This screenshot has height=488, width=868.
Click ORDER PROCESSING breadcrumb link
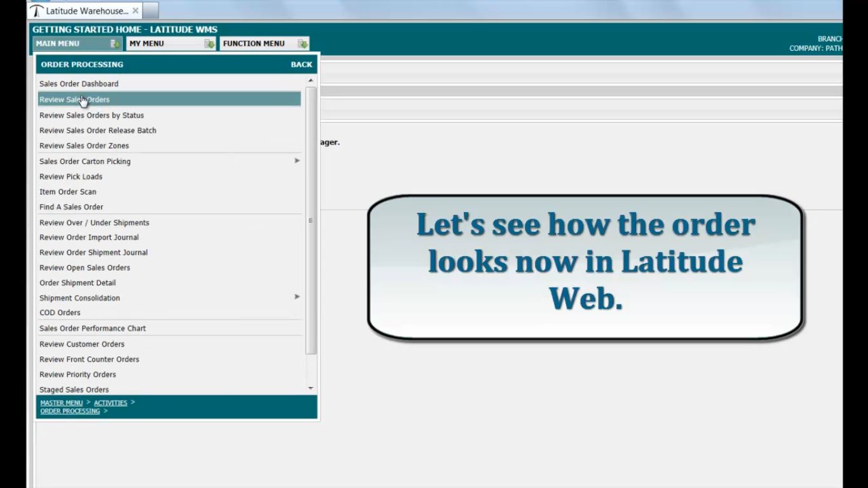pos(70,411)
